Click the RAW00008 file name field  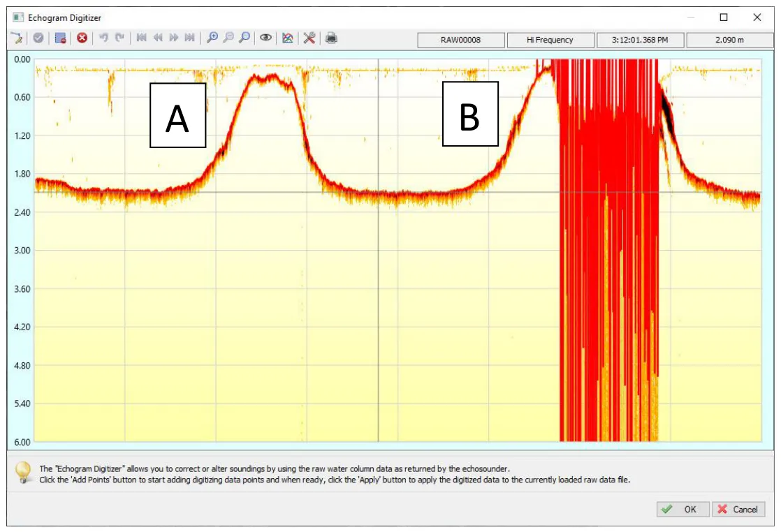(x=461, y=40)
